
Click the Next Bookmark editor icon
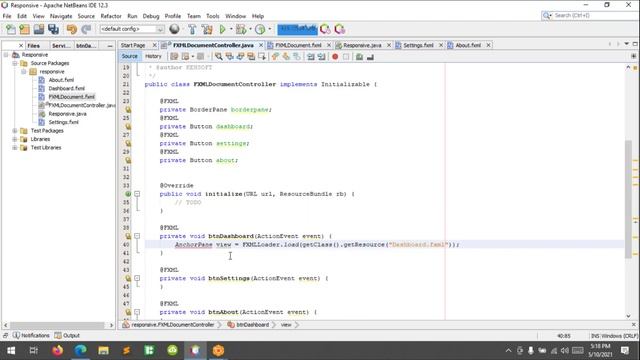click(x=286, y=57)
